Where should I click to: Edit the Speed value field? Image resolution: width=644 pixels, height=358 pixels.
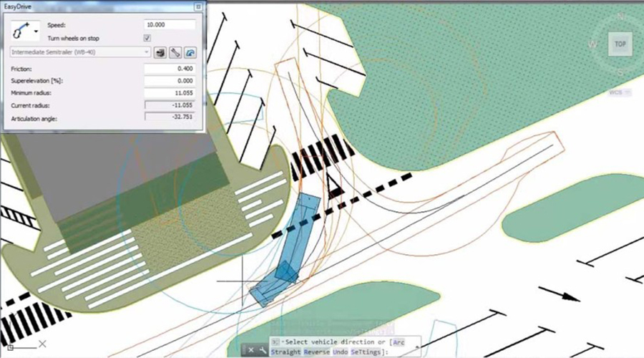click(170, 24)
